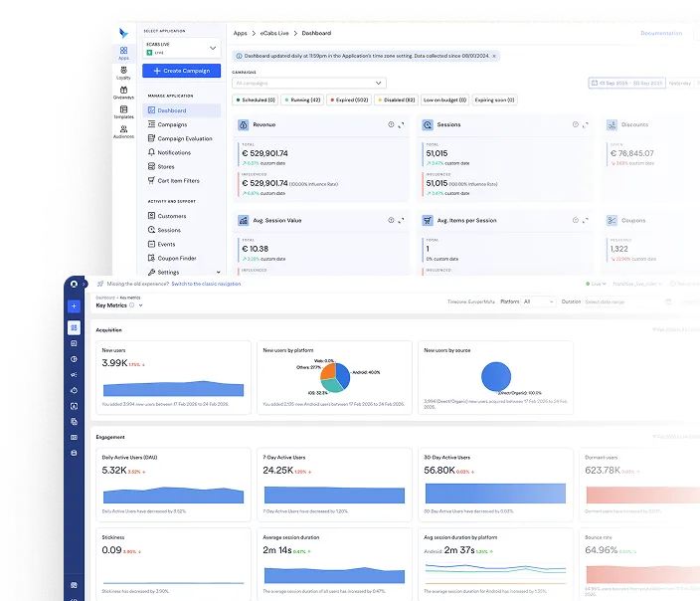Select the Yesterday date preset

click(x=680, y=84)
